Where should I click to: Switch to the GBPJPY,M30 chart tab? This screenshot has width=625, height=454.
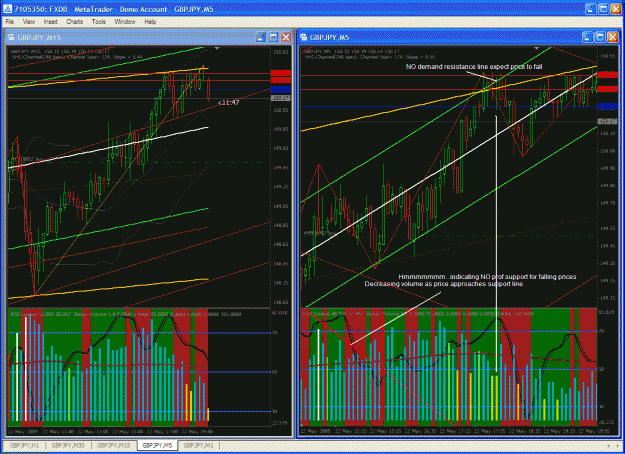click(68, 445)
